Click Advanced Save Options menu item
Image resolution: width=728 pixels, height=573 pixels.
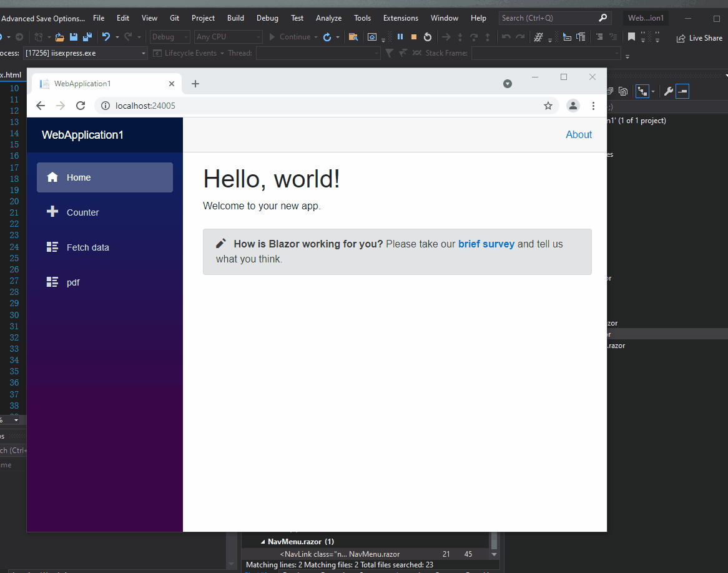click(42, 19)
